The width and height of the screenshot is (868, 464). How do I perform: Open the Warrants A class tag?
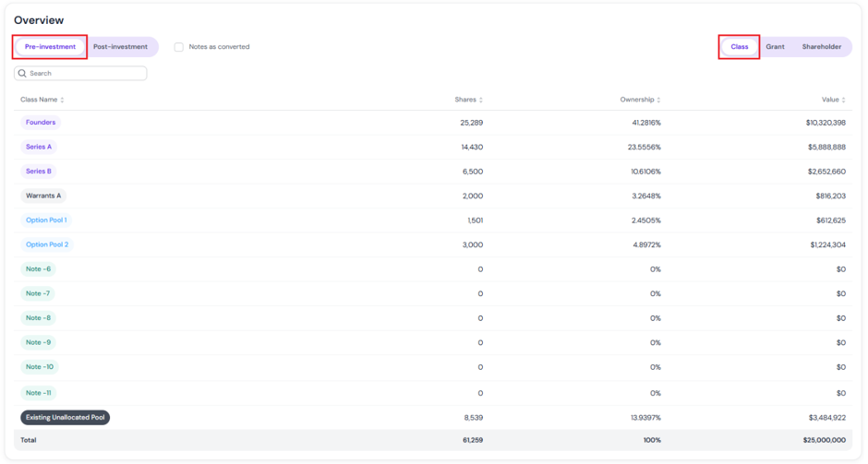(43, 196)
